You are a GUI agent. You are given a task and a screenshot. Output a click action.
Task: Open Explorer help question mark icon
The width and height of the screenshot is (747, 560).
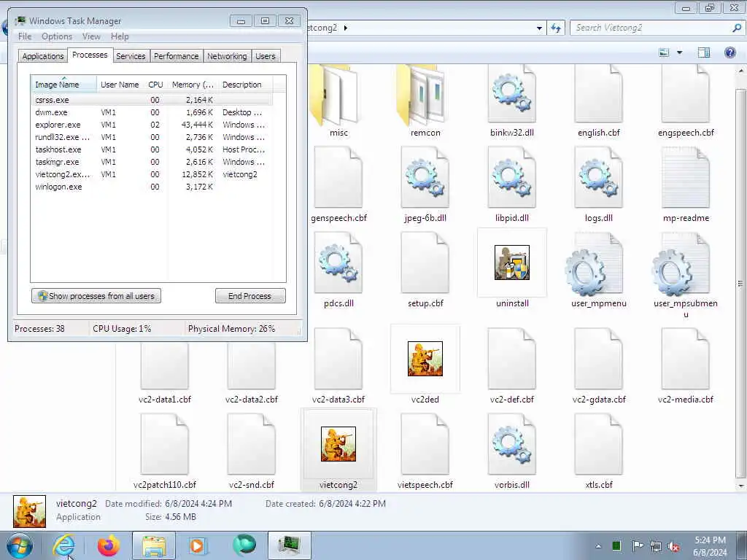729,52
